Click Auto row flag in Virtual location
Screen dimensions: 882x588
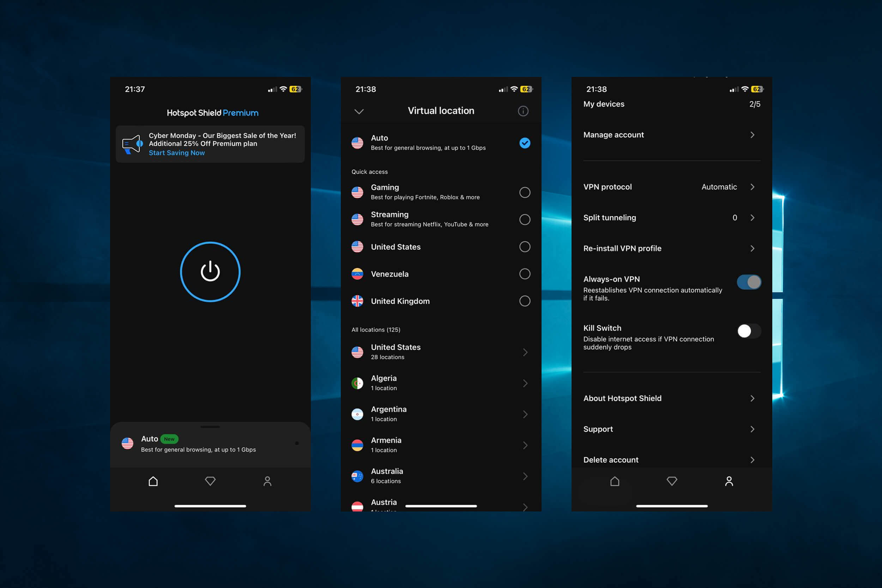(x=357, y=143)
